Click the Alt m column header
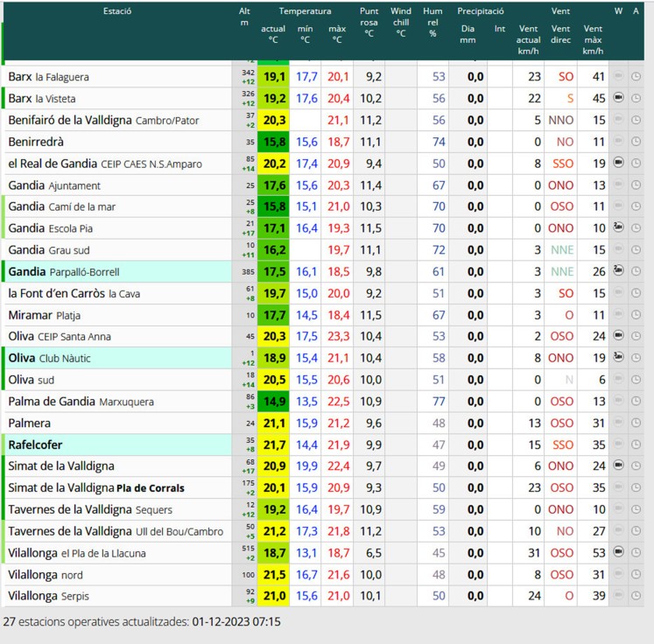The height and width of the screenshot is (644, 654). click(x=244, y=17)
